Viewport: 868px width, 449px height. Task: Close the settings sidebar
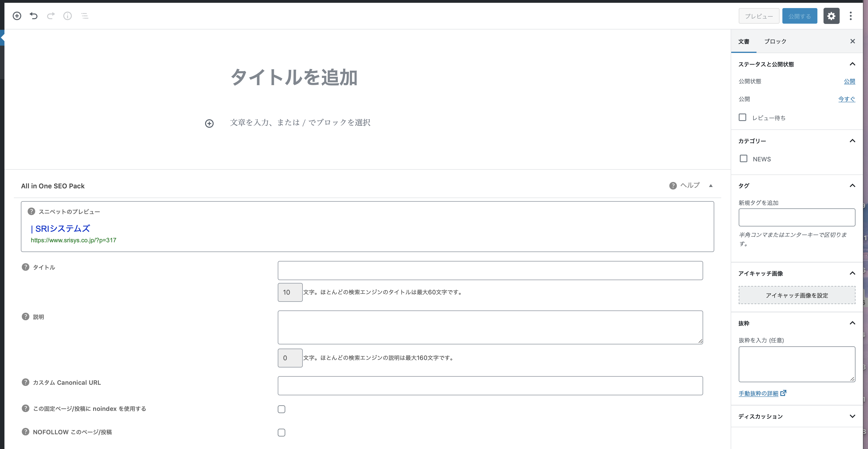click(852, 41)
